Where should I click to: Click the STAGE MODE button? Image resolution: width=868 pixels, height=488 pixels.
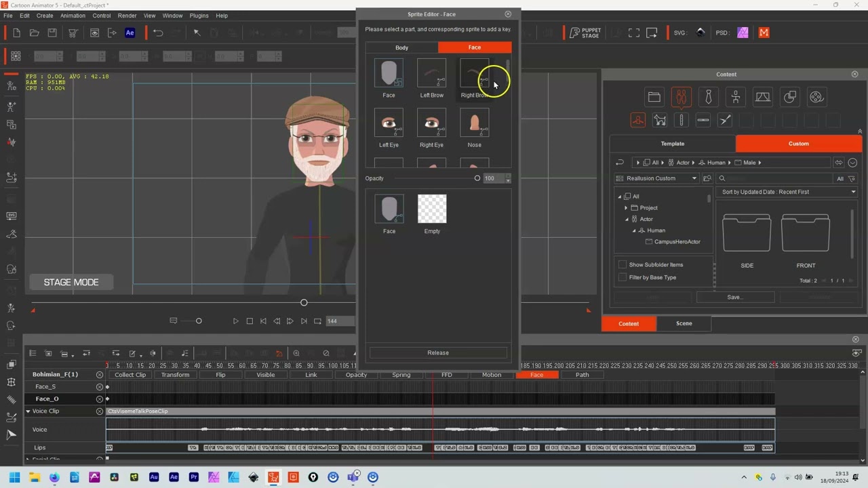71,282
